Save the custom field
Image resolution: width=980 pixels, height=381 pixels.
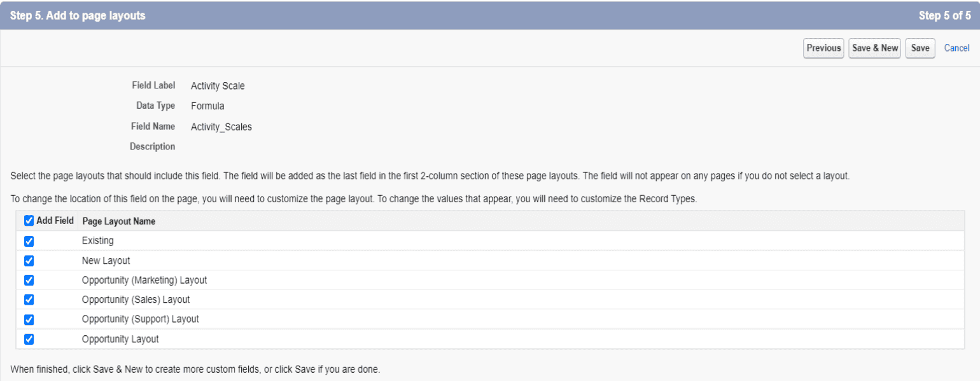pos(920,48)
